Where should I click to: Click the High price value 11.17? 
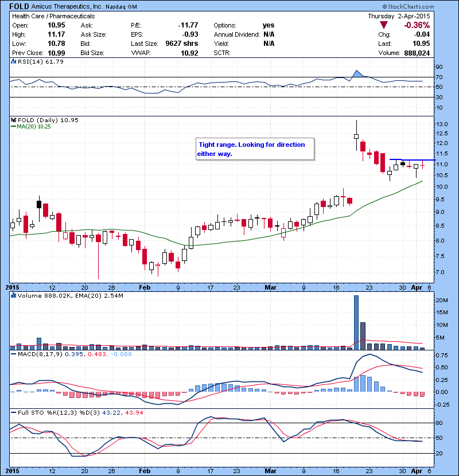pyautogui.click(x=56, y=34)
